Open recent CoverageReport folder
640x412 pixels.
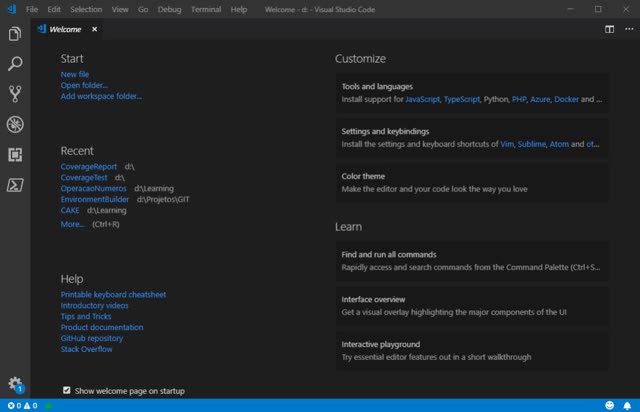coord(89,167)
